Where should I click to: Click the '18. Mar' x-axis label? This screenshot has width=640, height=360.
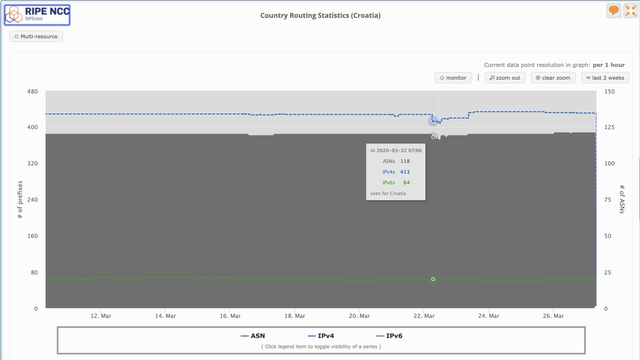point(295,316)
